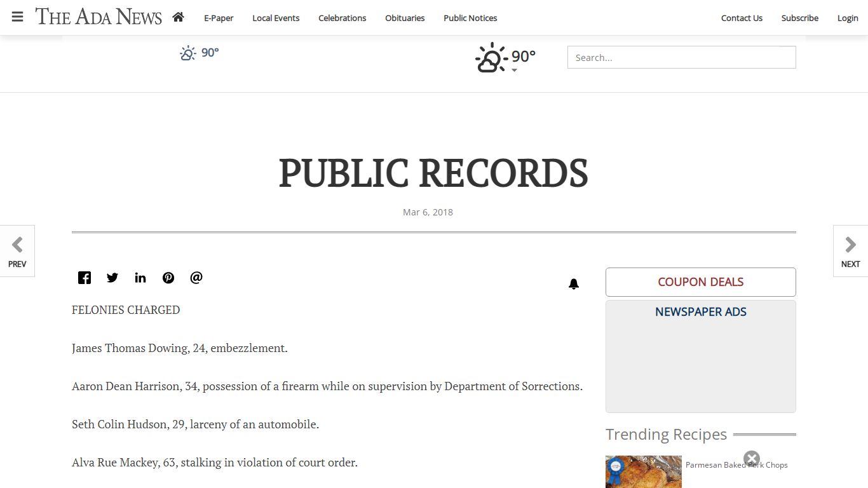The width and height of the screenshot is (868, 488).
Task: Click the 90° temperature reading
Action: point(523,56)
